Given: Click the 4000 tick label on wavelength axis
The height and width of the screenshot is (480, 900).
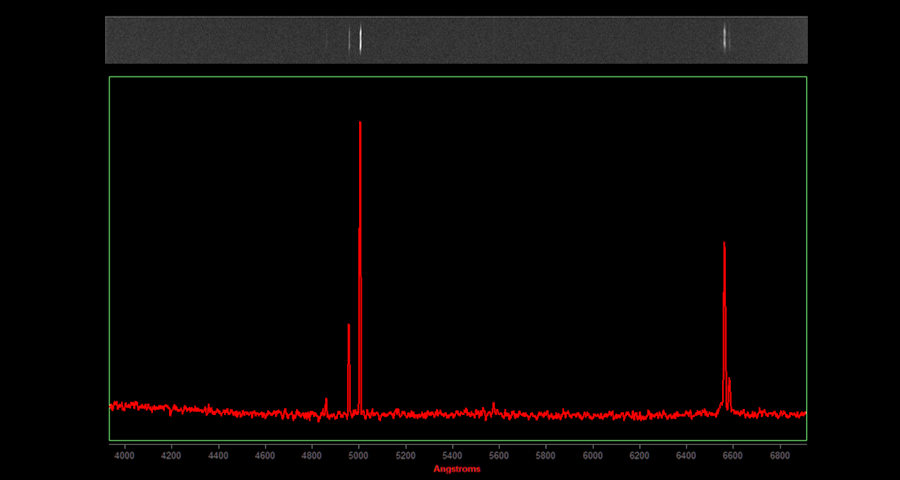Looking at the screenshot, I should [125, 456].
